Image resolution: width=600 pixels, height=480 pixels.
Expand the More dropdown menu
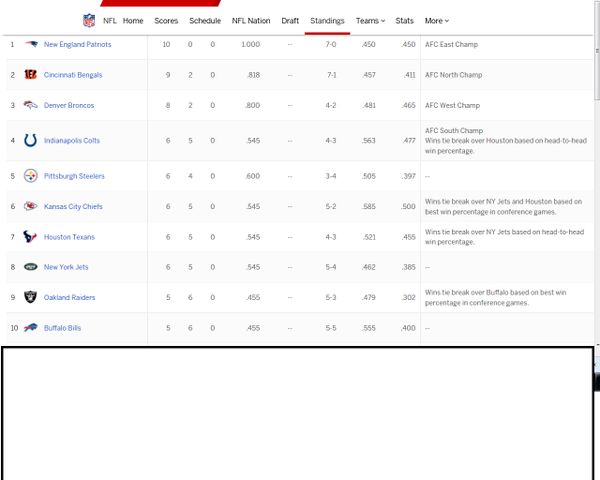click(437, 21)
